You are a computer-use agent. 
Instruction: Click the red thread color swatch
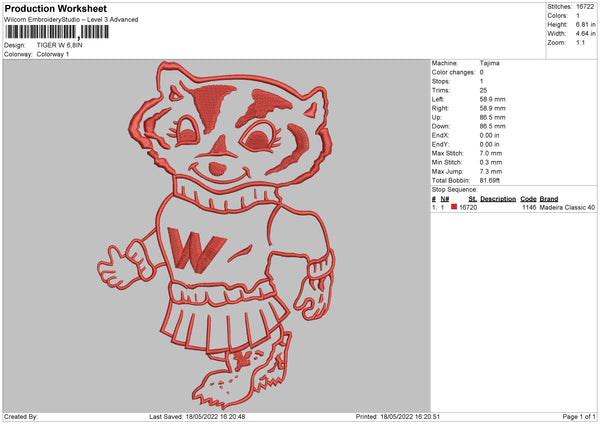click(x=454, y=207)
